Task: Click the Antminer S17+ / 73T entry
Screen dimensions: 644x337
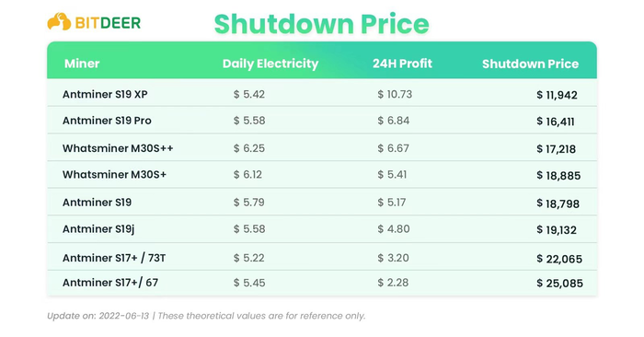Action: point(114,258)
